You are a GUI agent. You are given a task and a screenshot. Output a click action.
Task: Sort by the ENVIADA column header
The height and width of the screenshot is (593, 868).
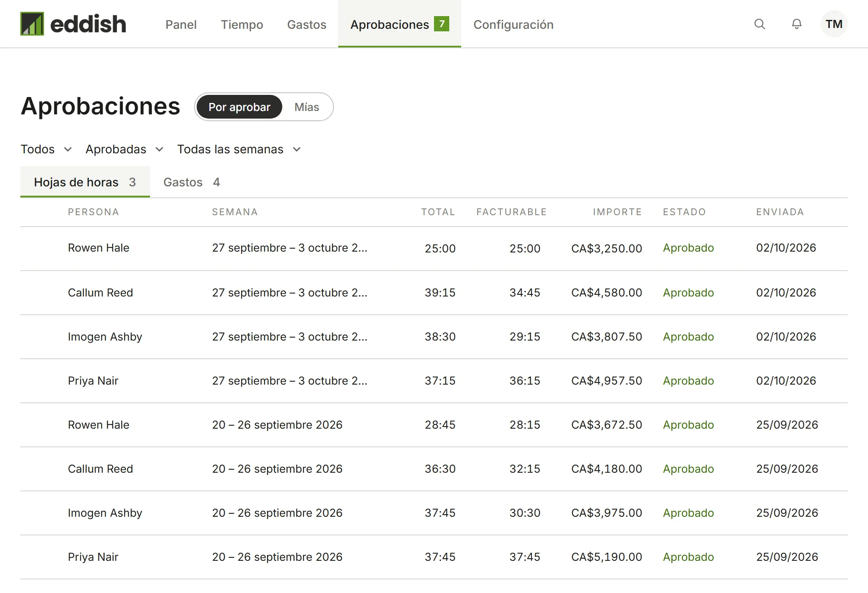point(780,212)
